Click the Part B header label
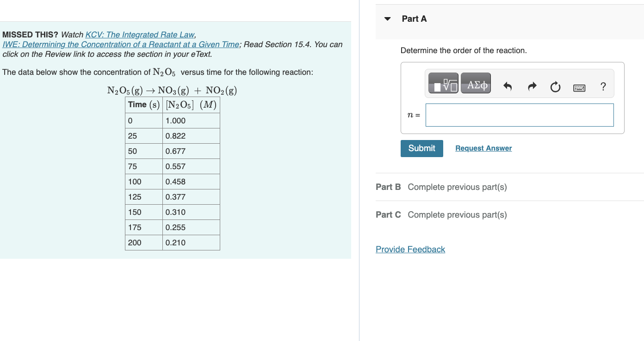Viewport: 644px width, 341px height. coord(387,187)
